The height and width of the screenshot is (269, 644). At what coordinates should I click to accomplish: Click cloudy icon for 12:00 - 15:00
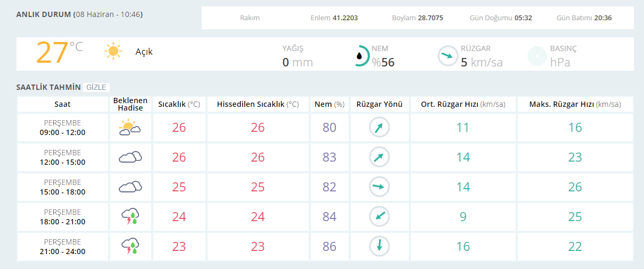(130, 157)
